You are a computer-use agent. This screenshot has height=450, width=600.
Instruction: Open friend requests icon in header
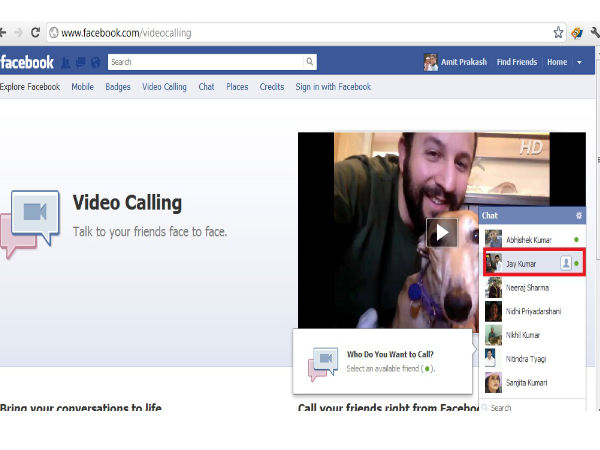(x=66, y=62)
